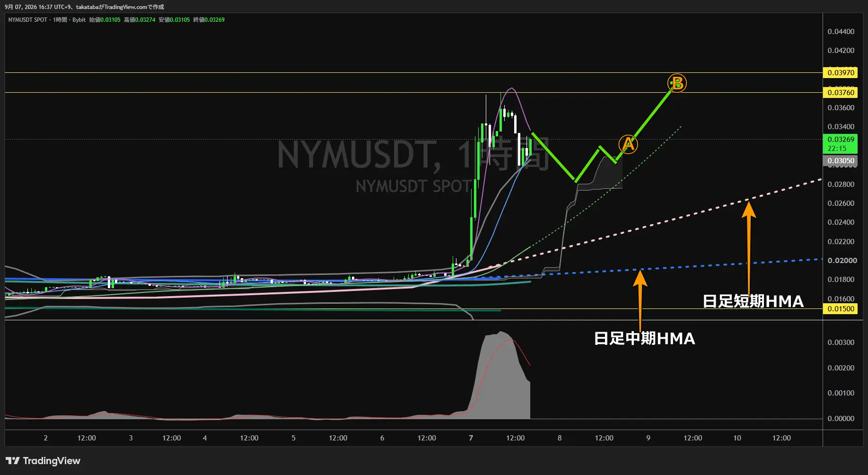The width and height of the screenshot is (868, 475).
Task: Click the NYMUSDT SPOT symbol title
Action: (x=28, y=20)
